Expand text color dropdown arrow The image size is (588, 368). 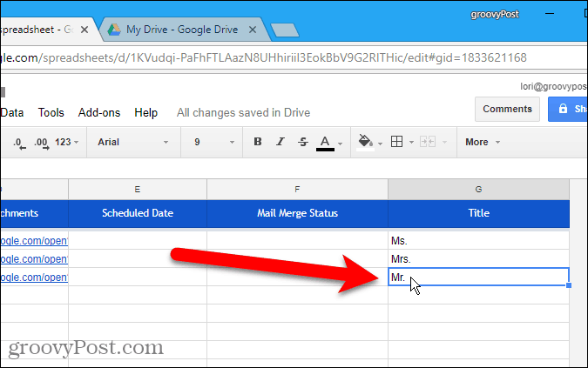pos(340,144)
